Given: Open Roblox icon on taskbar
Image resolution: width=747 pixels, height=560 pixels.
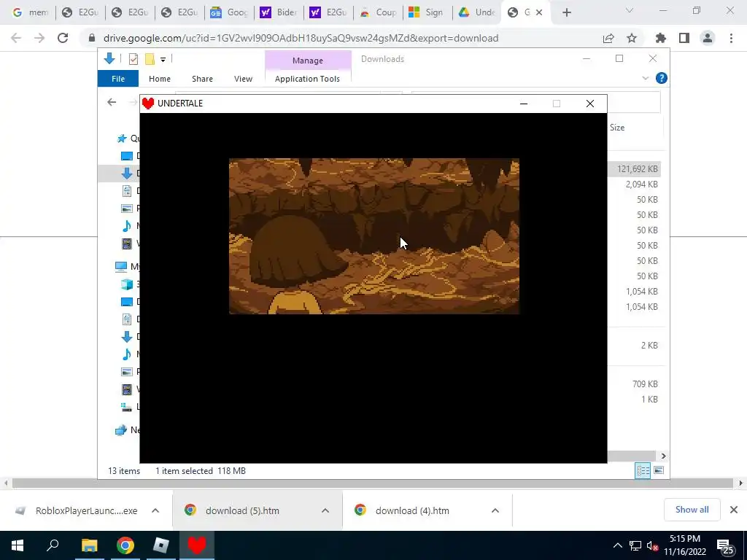Looking at the screenshot, I should [x=161, y=545].
